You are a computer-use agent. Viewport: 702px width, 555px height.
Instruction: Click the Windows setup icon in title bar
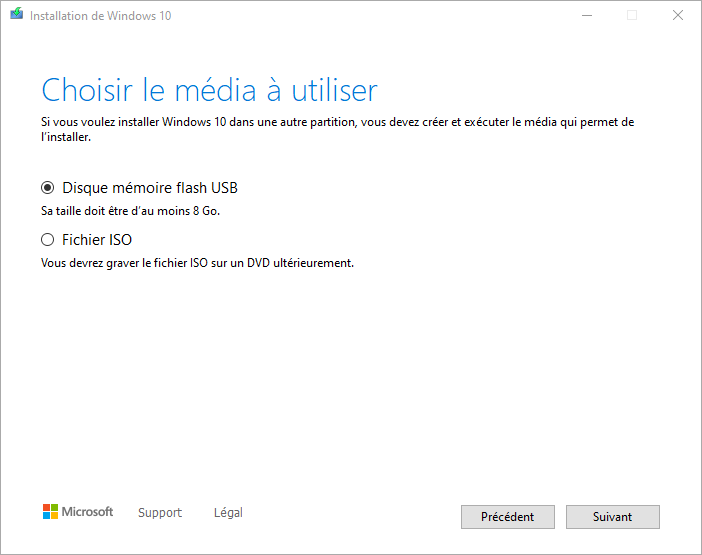[x=17, y=14]
